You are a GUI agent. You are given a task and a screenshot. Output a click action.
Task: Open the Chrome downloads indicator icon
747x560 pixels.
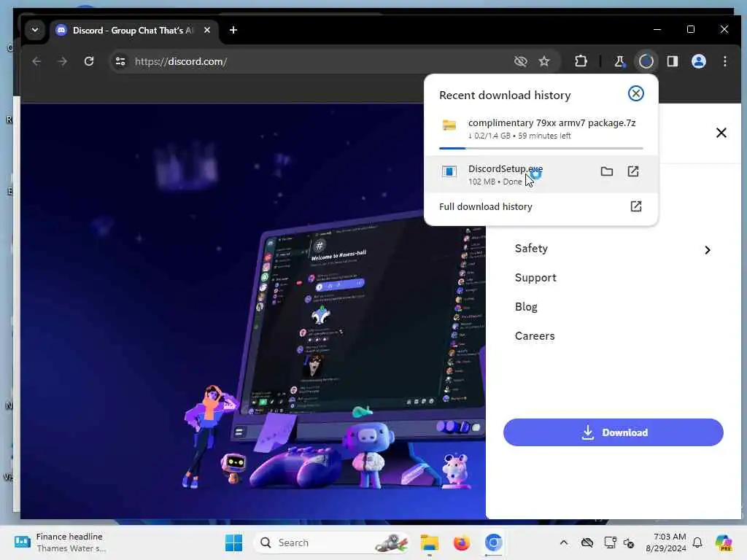tap(646, 61)
